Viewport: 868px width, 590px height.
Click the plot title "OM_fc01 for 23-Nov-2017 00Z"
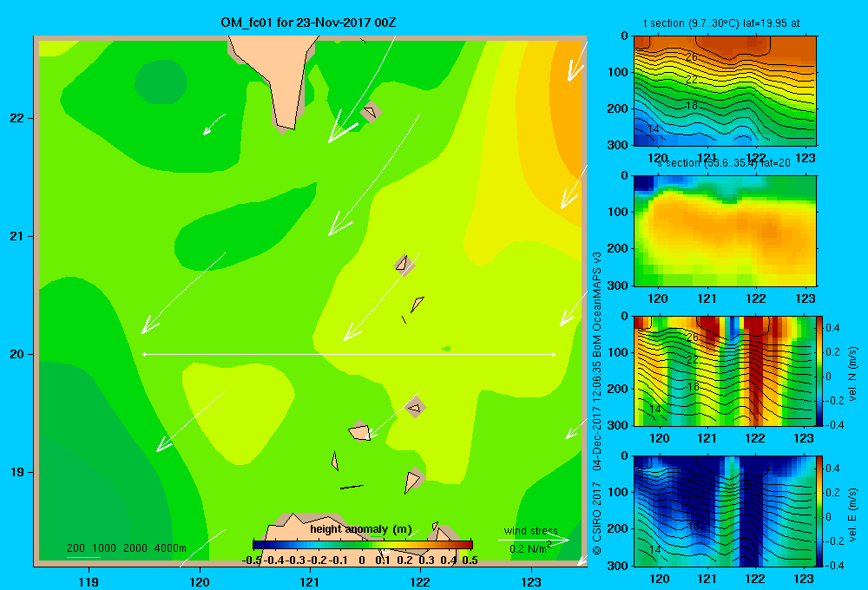pyautogui.click(x=308, y=23)
